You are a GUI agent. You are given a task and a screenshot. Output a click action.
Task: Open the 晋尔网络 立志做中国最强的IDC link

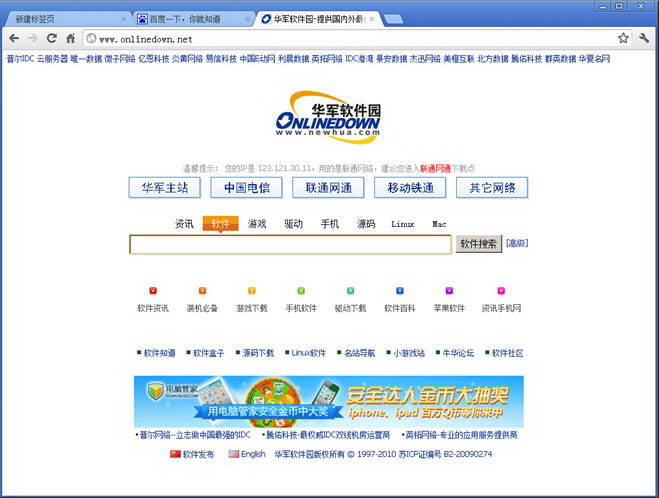point(195,435)
